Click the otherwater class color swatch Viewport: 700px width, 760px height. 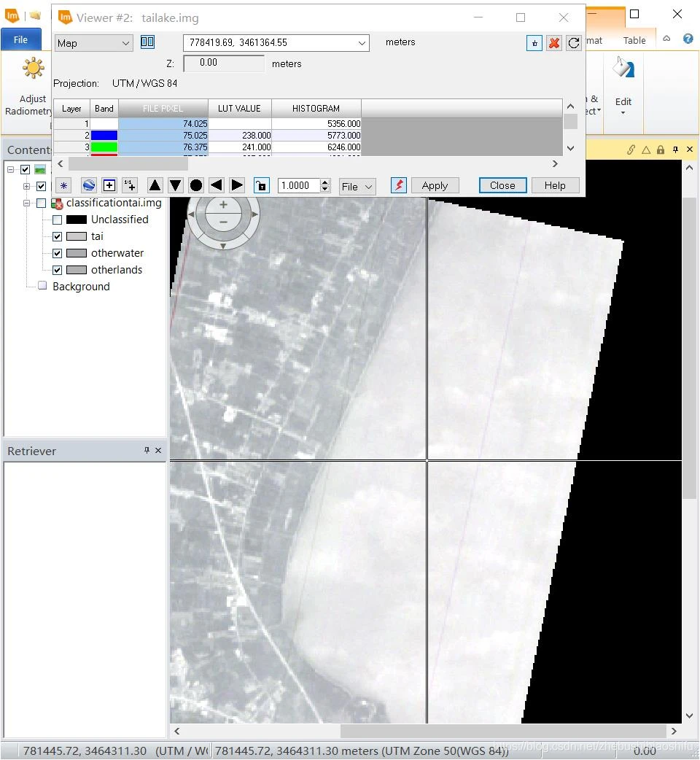point(77,253)
